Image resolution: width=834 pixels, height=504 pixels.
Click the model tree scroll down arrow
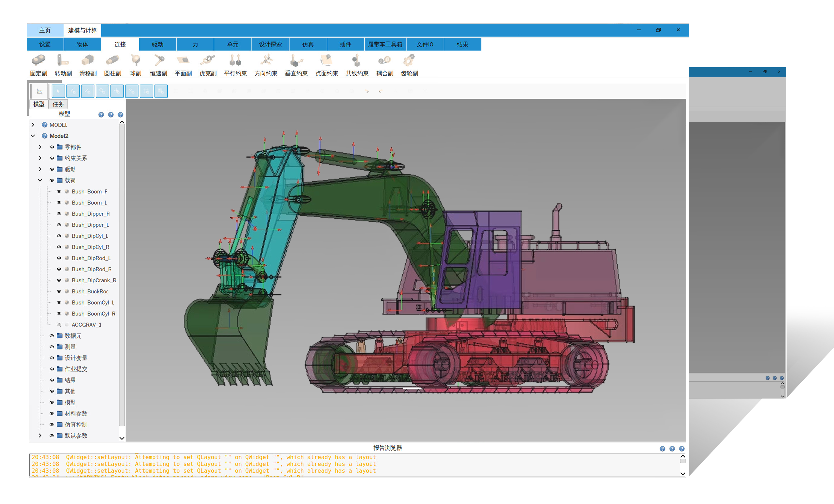(x=122, y=438)
